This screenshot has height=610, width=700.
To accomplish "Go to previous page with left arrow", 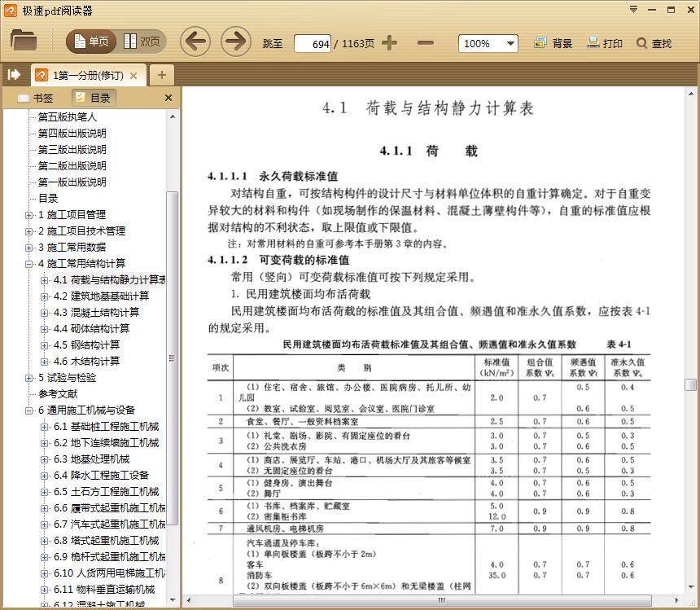I will tap(195, 42).
